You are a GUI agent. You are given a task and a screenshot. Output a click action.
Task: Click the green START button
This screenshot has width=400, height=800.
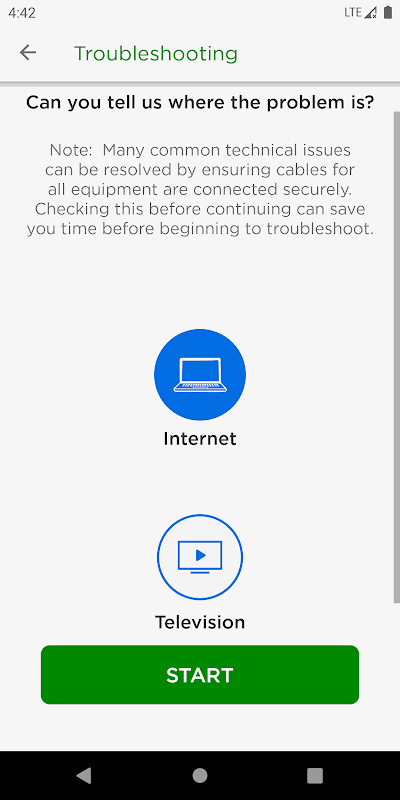[x=200, y=674]
